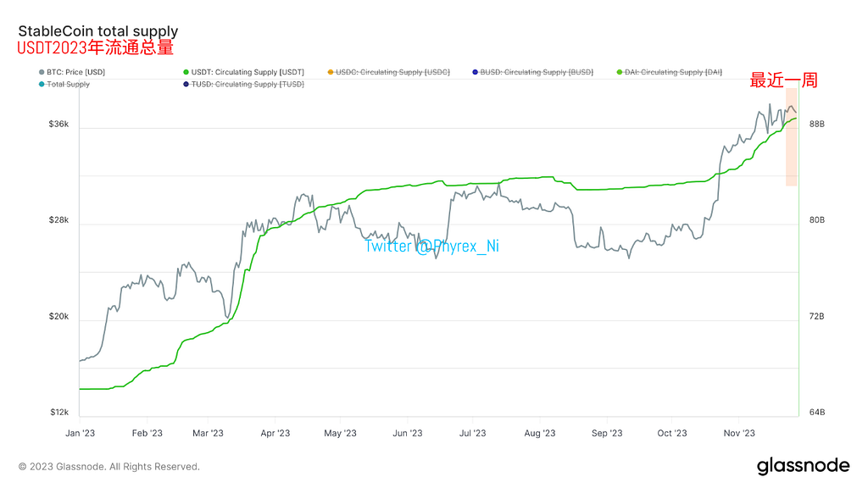This screenshot has width=868, height=488.
Task: Click the May '23 axis label
Action: coord(341,433)
